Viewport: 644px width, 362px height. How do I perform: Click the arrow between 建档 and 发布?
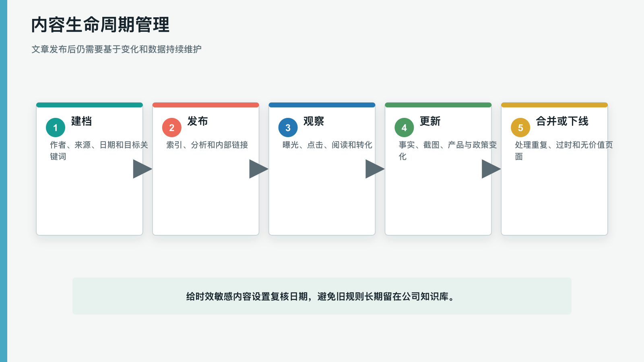pos(142,169)
